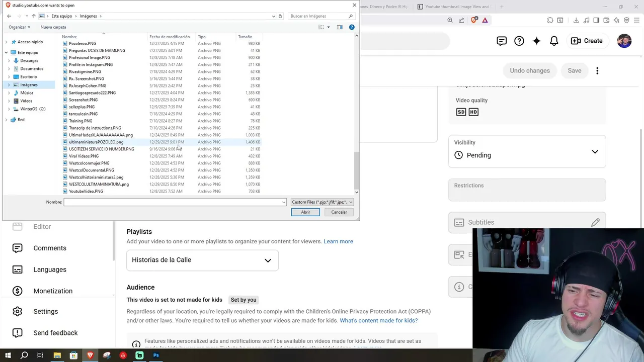Open Languages in Studio sidebar
The height and width of the screenshot is (362, 644).
tap(50, 270)
